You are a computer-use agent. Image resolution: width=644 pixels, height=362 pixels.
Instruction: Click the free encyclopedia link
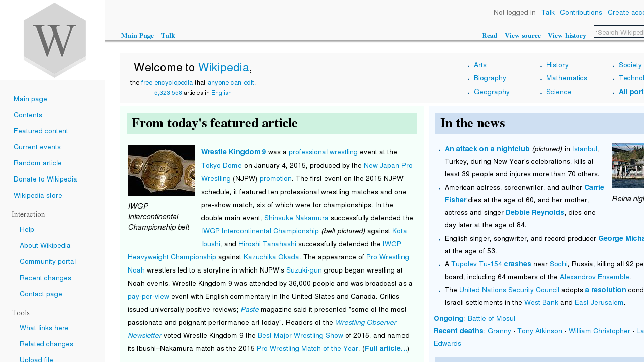point(167,83)
